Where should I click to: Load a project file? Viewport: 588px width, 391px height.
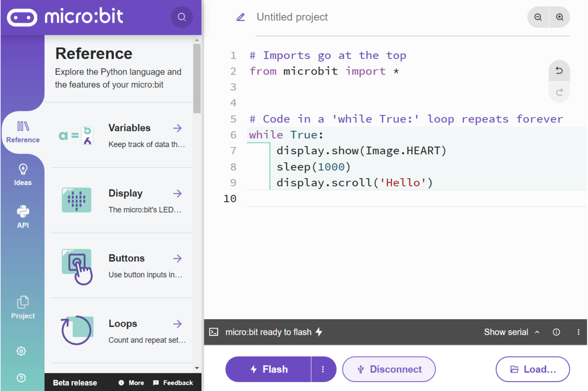click(533, 369)
